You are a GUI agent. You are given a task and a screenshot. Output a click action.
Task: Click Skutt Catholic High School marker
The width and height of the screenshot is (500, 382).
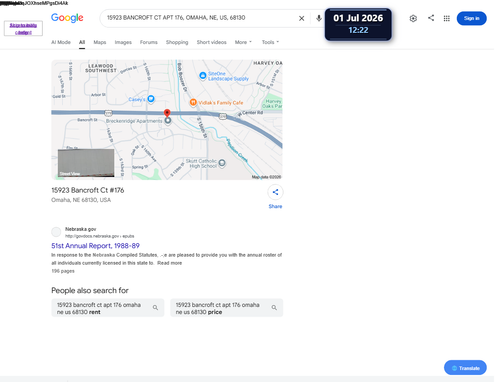pyautogui.click(x=222, y=163)
